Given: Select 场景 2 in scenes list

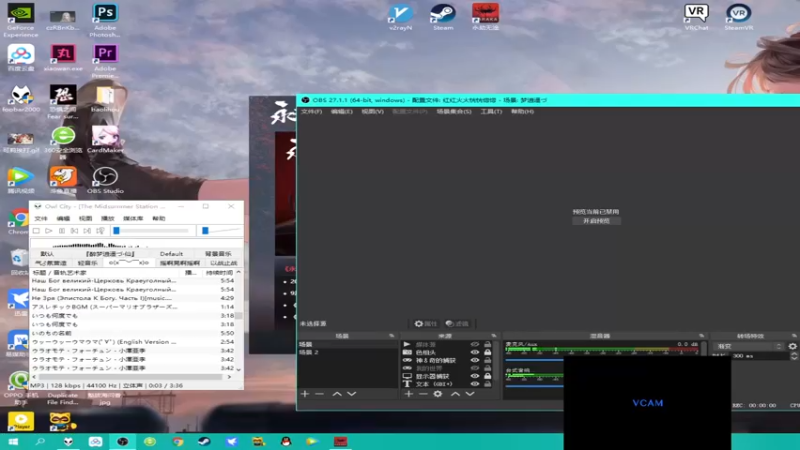Looking at the screenshot, I should click(347, 353).
